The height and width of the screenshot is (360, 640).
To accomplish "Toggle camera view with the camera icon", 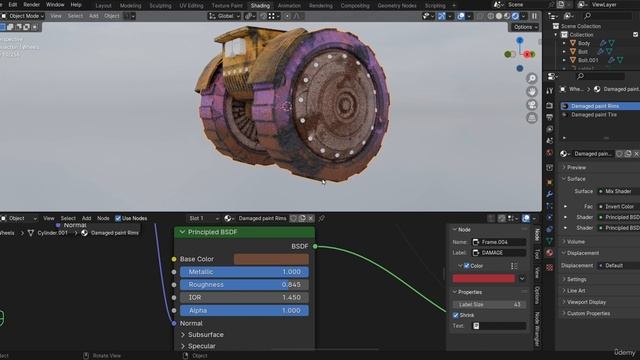I will 531,105.
